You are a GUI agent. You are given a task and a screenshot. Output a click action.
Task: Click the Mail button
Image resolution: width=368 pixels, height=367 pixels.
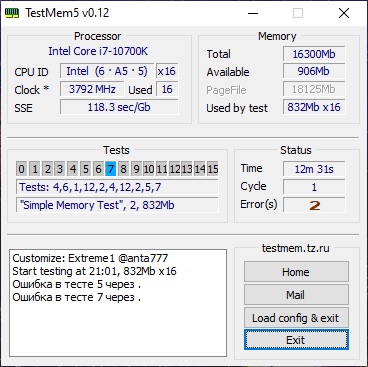coord(296,295)
